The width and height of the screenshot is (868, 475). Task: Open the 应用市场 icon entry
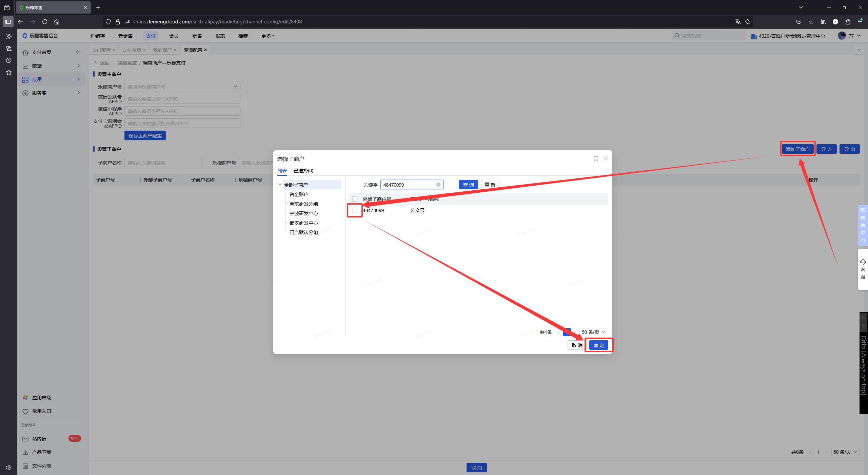[x=25, y=397]
